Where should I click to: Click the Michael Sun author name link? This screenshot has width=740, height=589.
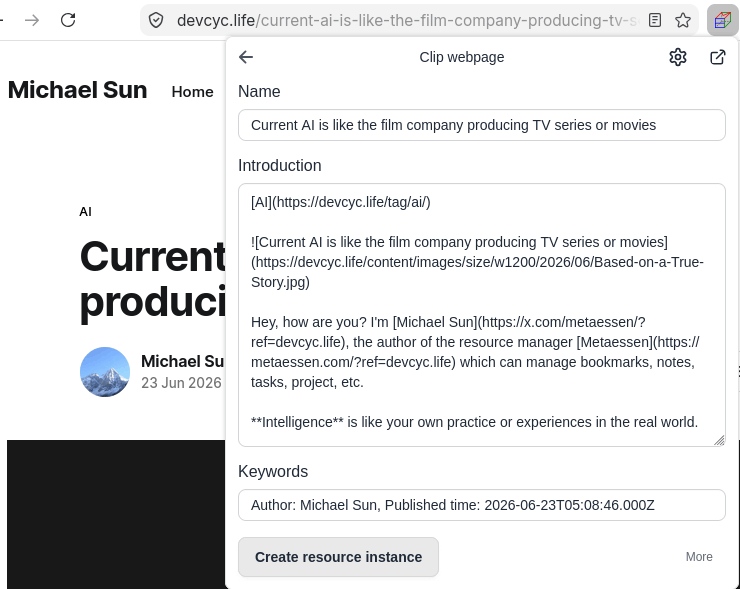click(183, 361)
